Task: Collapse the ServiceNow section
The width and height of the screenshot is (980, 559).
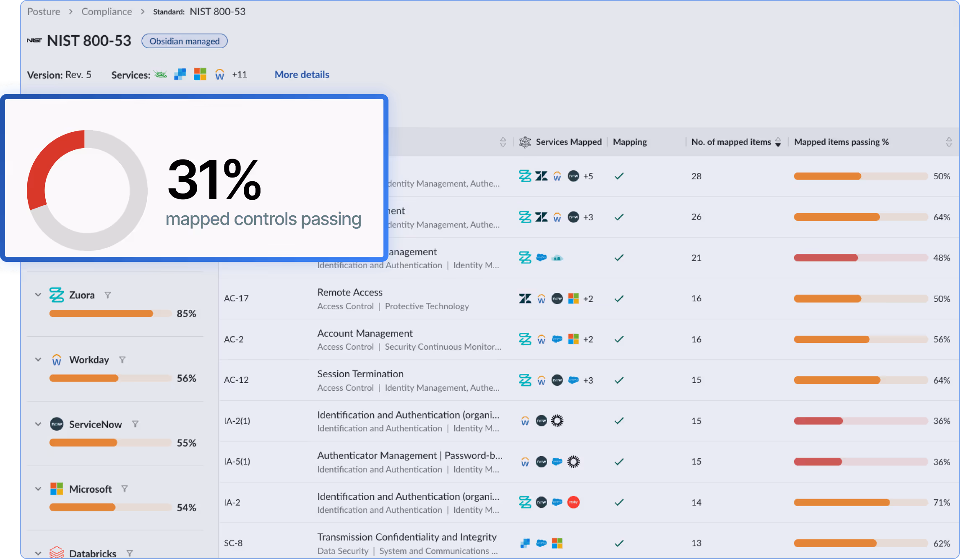Action: pyautogui.click(x=38, y=424)
